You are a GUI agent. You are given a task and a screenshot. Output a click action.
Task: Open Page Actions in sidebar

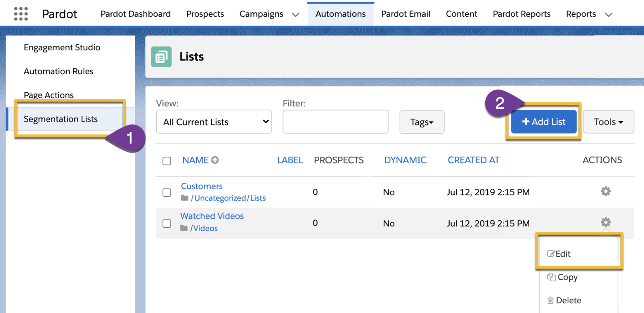coord(49,95)
